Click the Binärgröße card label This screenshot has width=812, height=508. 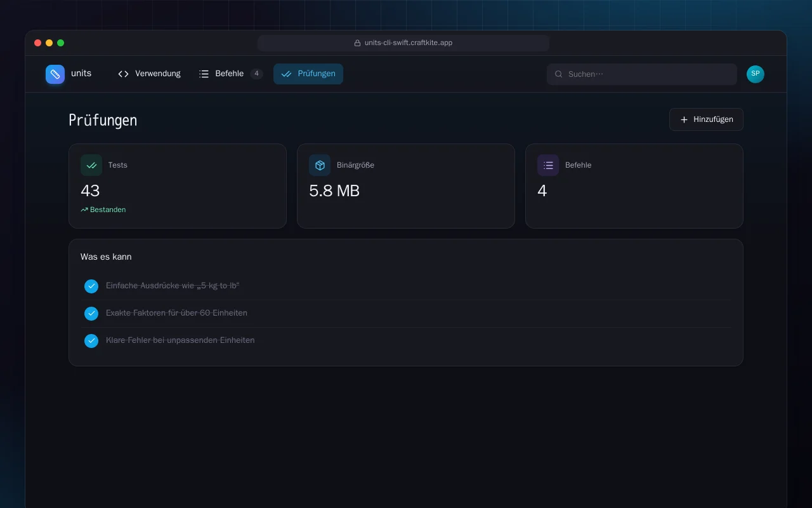[x=355, y=165]
